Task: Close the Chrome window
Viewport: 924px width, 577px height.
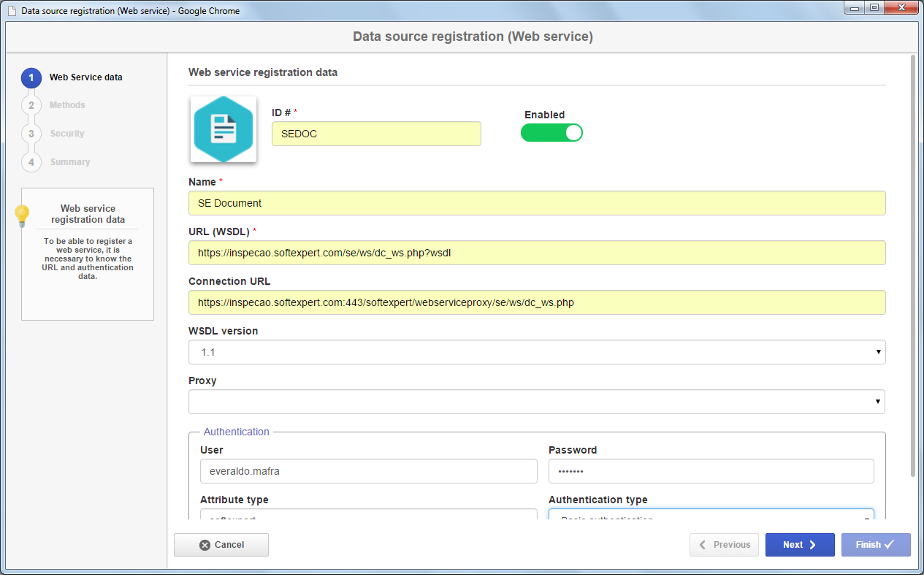Action: pyautogui.click(x=901, y=7)
